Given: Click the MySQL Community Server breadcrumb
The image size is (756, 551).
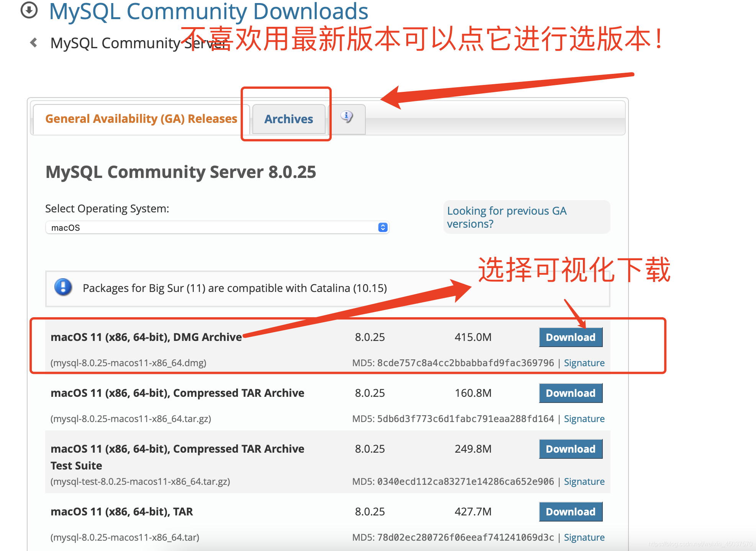Looking at the screenshot, I should 140,43.
